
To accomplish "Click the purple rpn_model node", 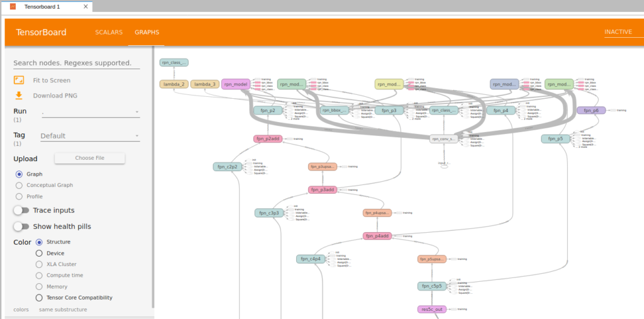I will [x=236, y=84].
